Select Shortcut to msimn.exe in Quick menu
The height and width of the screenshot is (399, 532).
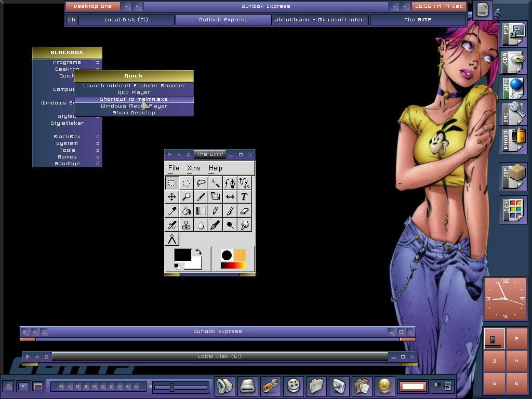pyautogui.click(x=134, y=99)
